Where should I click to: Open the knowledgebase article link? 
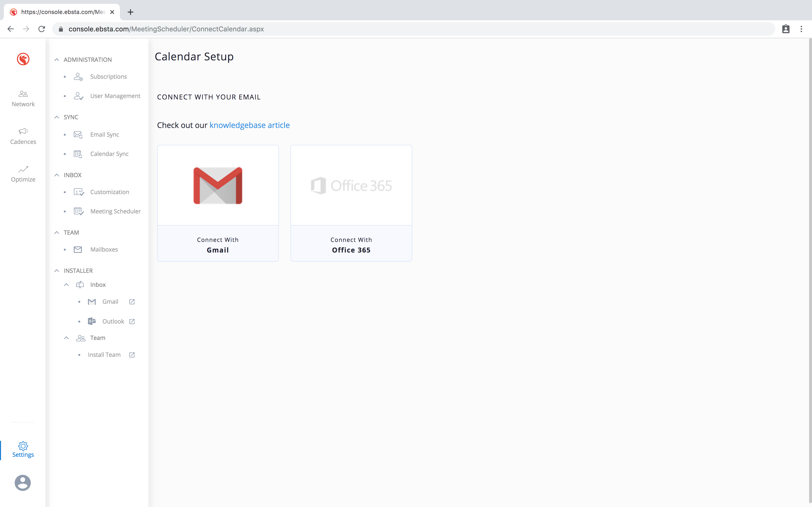coord(249,125)
